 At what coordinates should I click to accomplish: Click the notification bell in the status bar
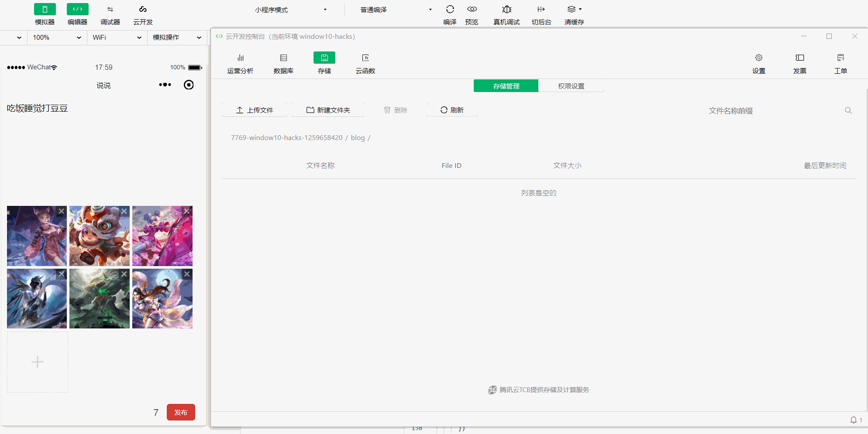(854, 420)
